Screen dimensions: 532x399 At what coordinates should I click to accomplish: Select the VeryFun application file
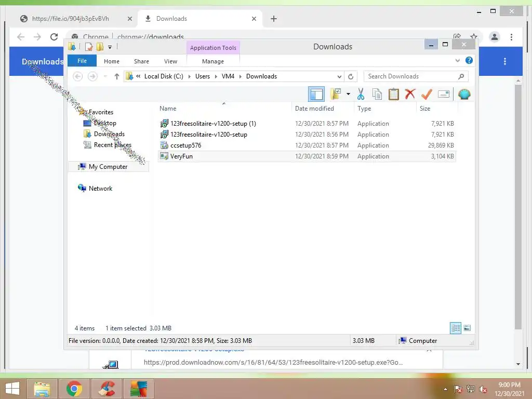pos(181,156)
